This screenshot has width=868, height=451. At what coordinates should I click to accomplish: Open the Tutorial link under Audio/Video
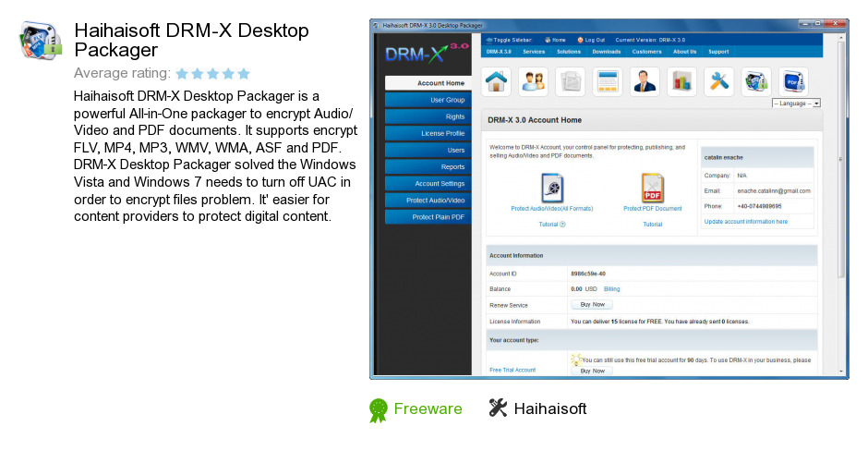click(552, 225)
